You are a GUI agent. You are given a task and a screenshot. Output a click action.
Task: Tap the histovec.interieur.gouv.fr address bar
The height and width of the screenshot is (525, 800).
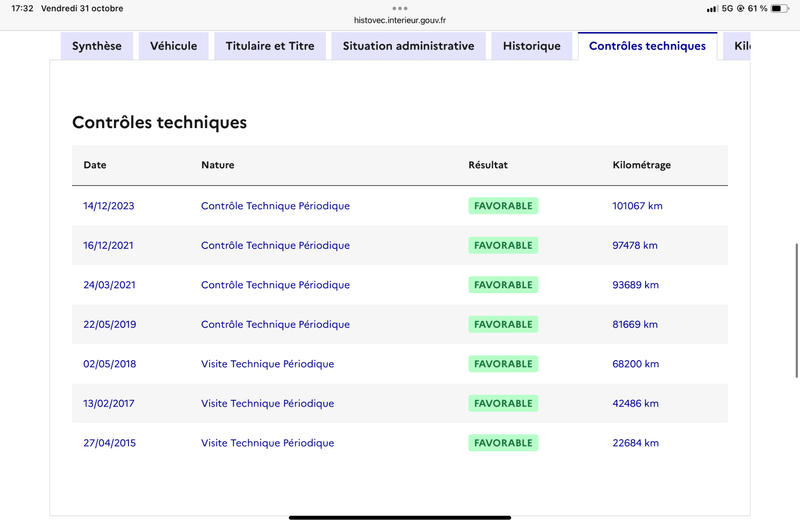(x=400, y=20)
